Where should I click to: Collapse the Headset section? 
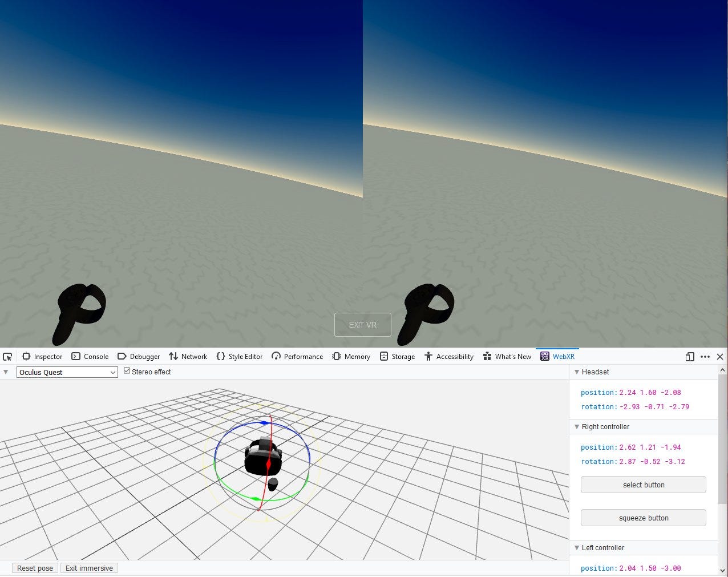[577, 372]
